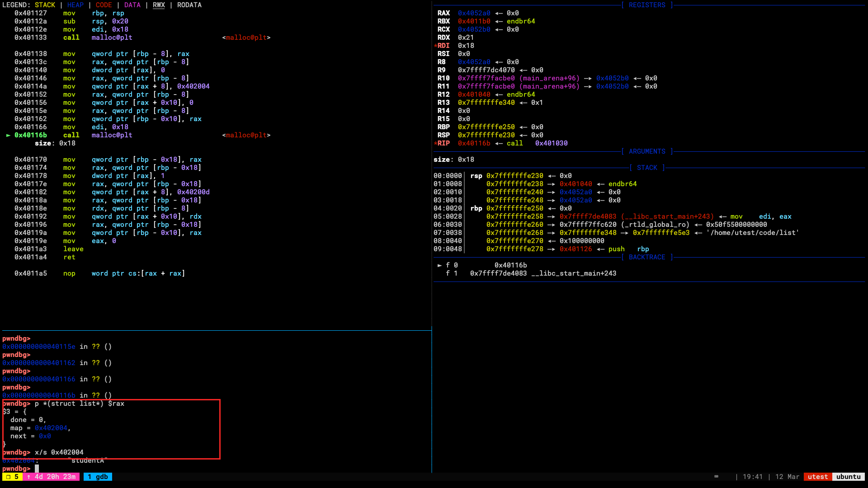Viewport: 868px width, 488px height.
Task: Click the first <malloc@plt> symbol at 0x401133
Action: (246, 38)
